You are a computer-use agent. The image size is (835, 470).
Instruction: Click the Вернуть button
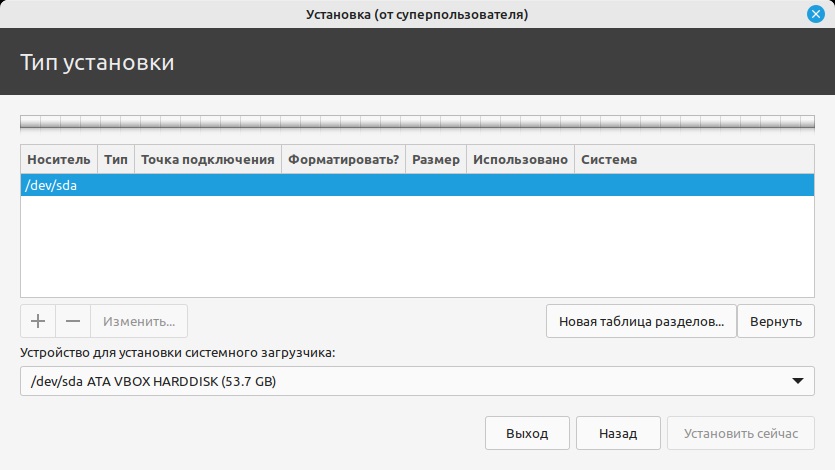(776, 321)
